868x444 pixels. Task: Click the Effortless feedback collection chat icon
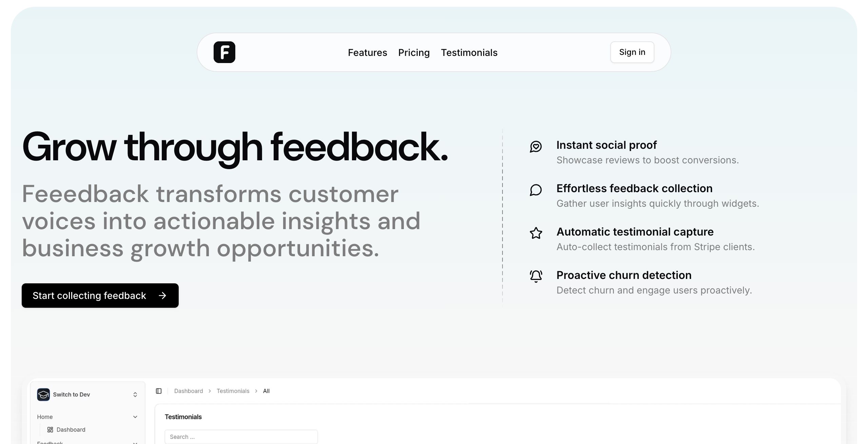(536, 190)
